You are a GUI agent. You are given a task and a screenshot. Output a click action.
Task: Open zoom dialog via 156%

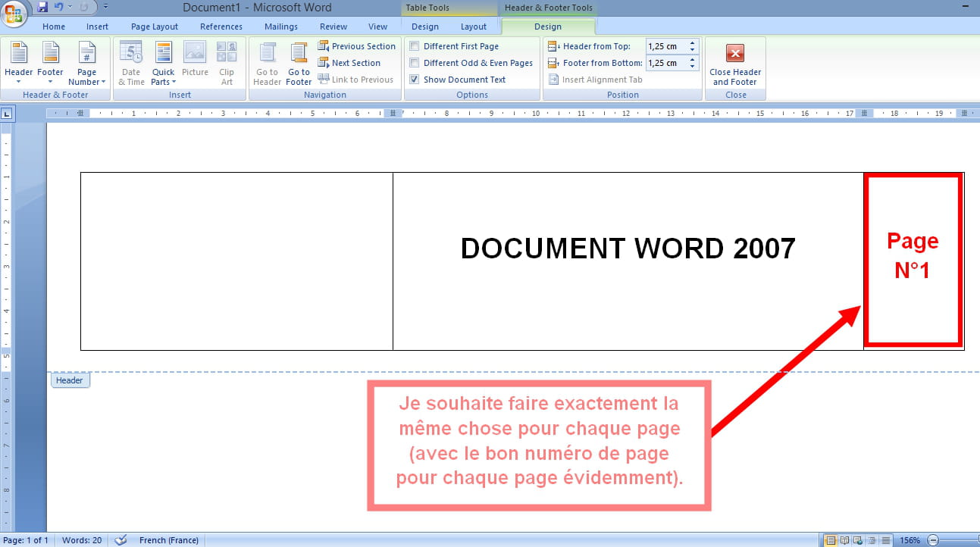910,540
